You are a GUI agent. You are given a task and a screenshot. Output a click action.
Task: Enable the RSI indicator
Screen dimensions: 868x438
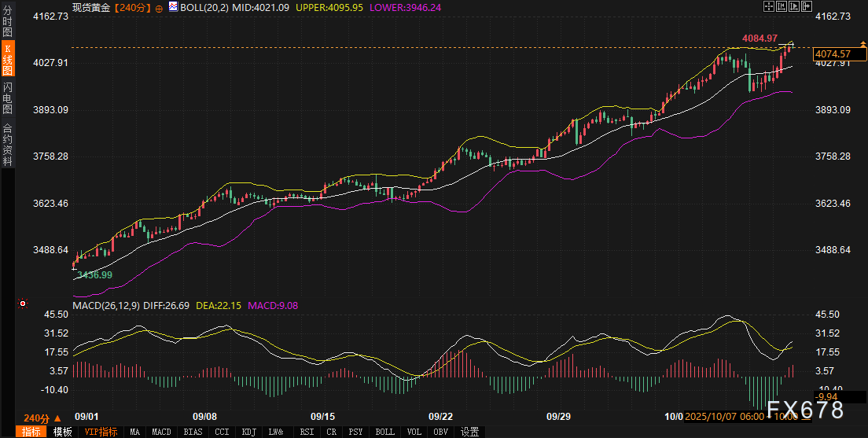point(307,432)
